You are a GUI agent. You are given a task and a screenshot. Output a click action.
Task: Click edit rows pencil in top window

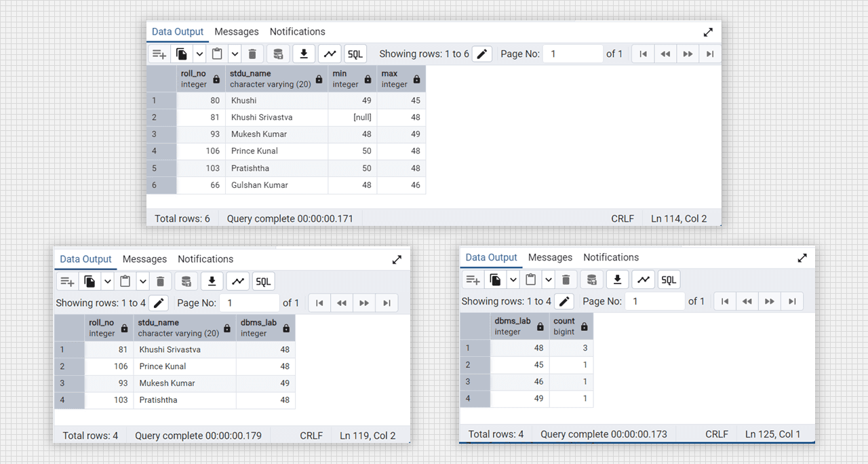482,54
